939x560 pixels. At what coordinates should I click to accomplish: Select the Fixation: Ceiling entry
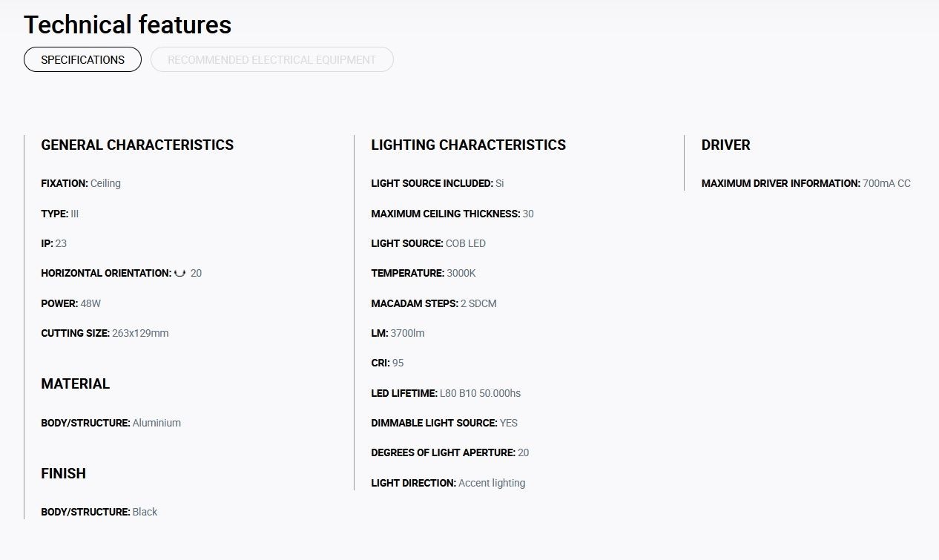[81, 183]
